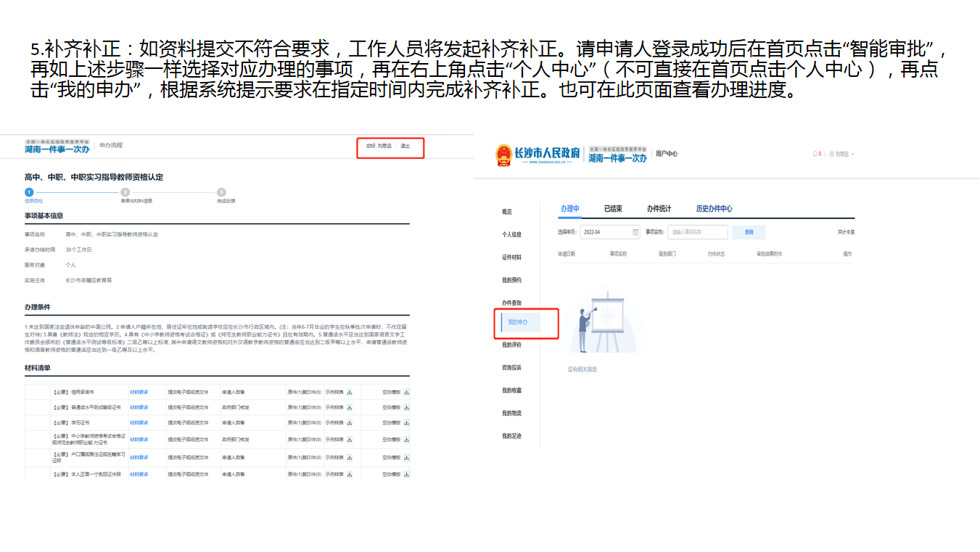Image resolution: width=980 pixels, height=552 pixels.
Task: Switch to the 已结束 tab
Action: (613, 209)
